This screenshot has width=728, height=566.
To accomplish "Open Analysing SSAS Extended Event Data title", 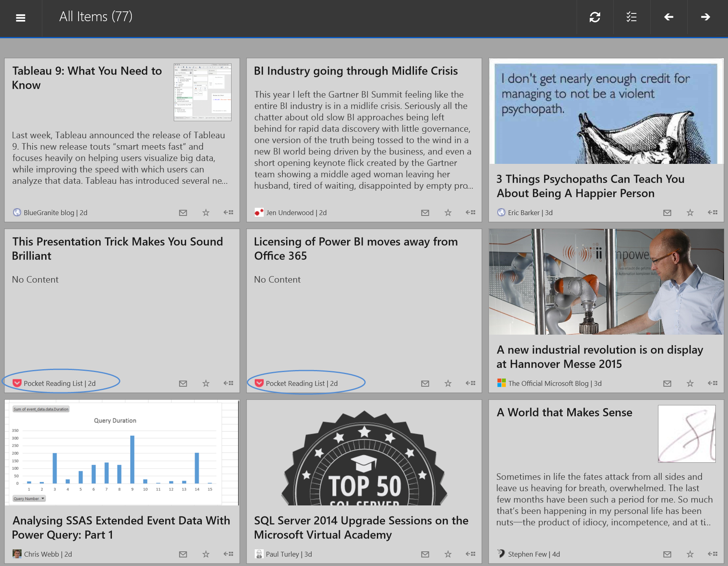I will click(121, 527).
